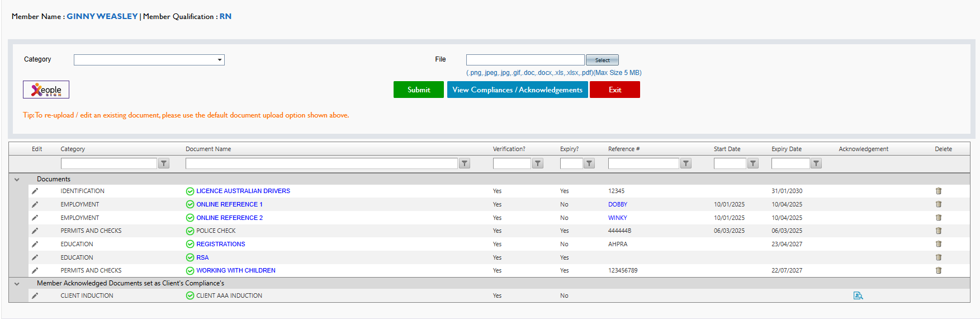Focus the Expiry Date filter box
This screenshot has width=980, height=319.
pos(790,163)
